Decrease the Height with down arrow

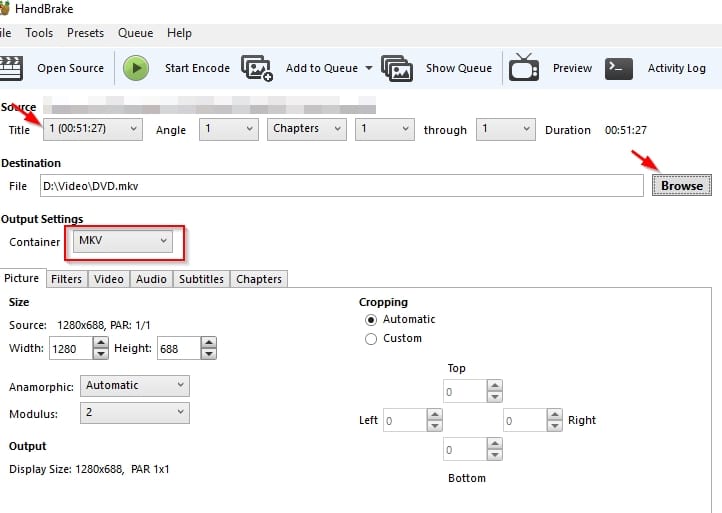209,354
